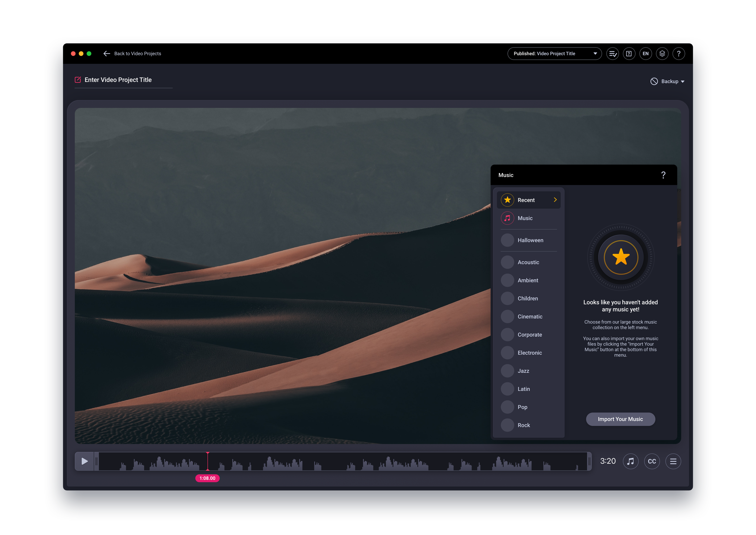Open the Published: Video Project Title dropdown
This screenshot has width=756, height=535.
pyautogui.click(x=554, y=53)
